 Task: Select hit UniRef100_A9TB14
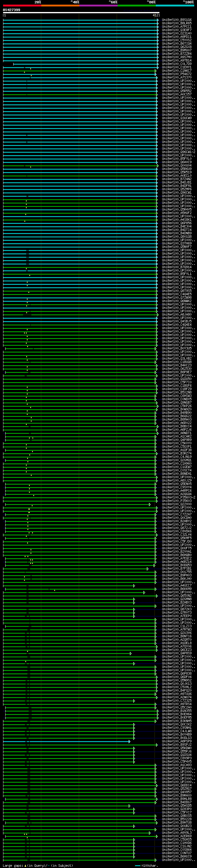(177, 60)
